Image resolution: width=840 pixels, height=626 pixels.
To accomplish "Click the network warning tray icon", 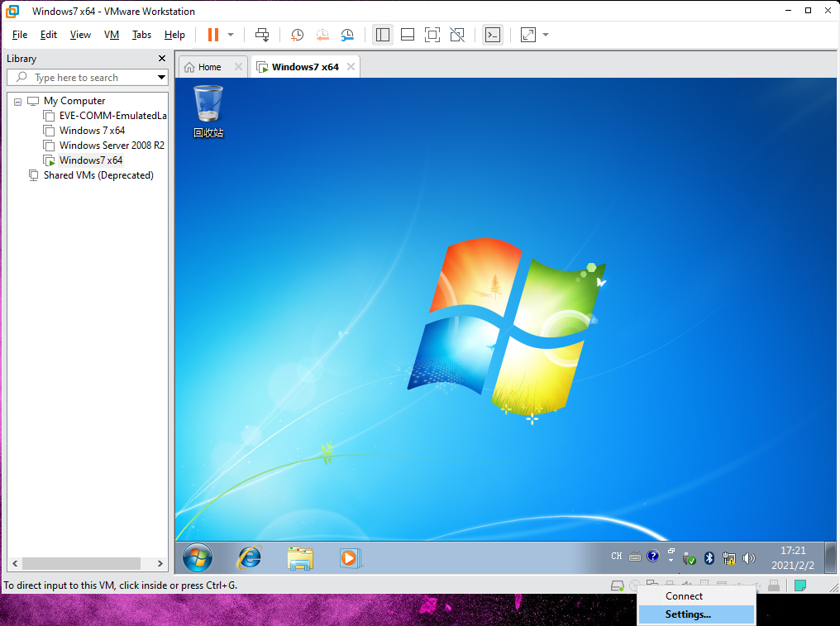I will pos(729,558).
